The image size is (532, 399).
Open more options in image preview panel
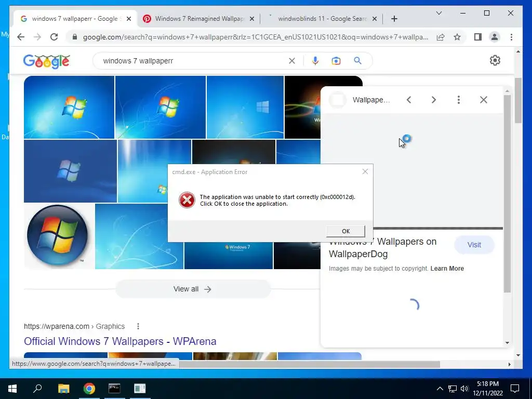pos(458,100)
